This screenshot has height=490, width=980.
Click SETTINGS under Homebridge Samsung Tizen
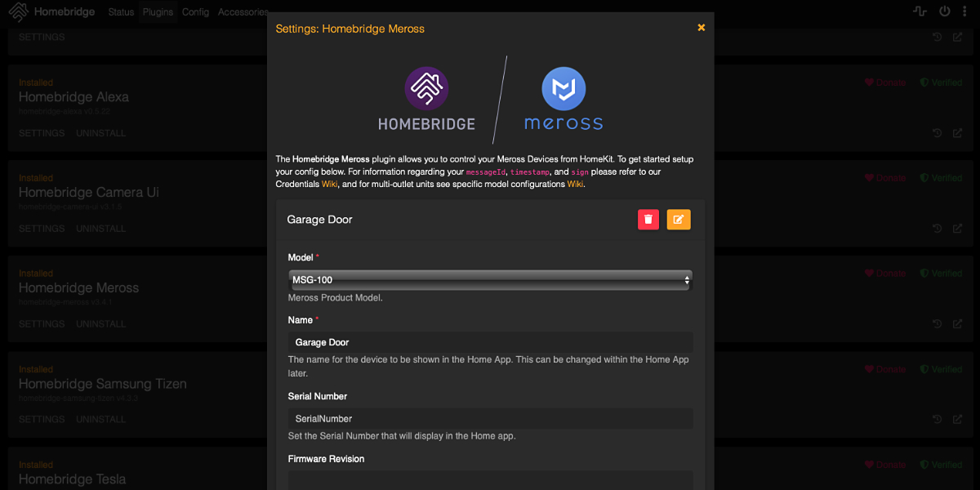42,420
